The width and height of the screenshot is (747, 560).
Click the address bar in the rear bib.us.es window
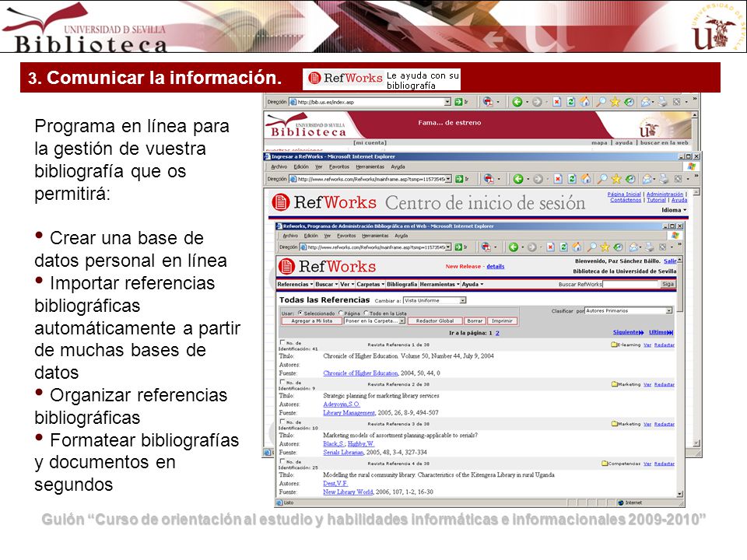tap(370, 102)
